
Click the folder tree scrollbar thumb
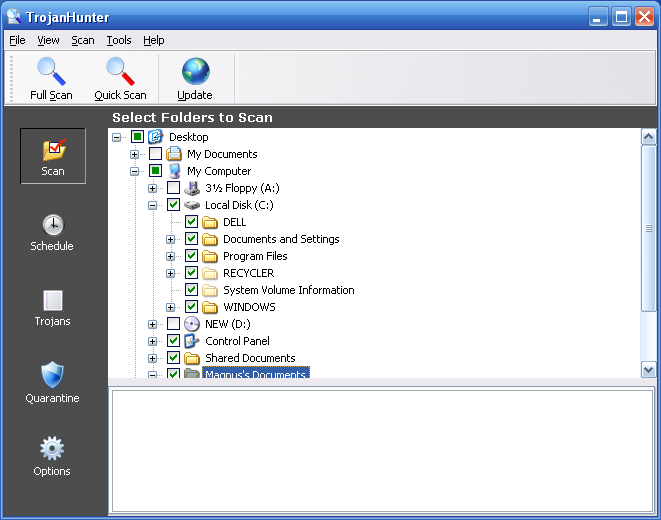tap(648, 228)
